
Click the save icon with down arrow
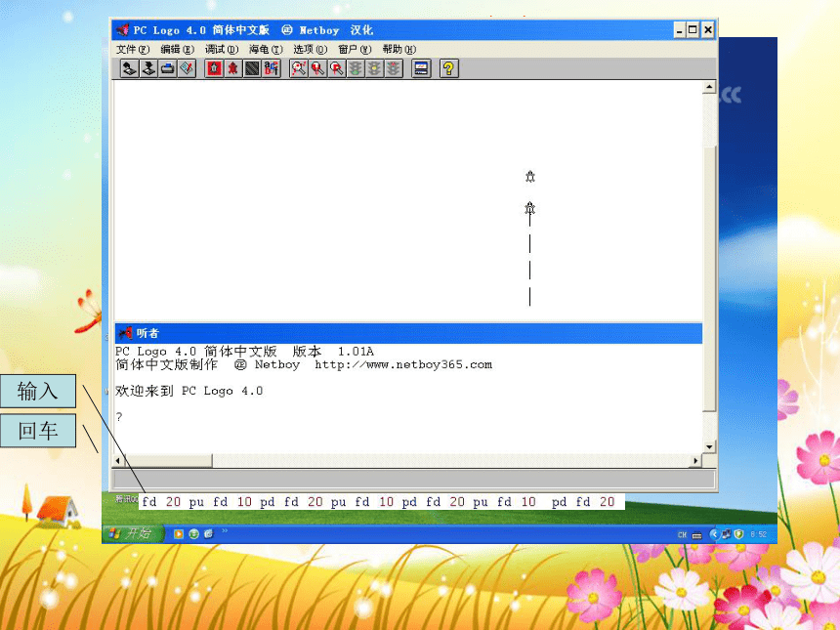148,68
